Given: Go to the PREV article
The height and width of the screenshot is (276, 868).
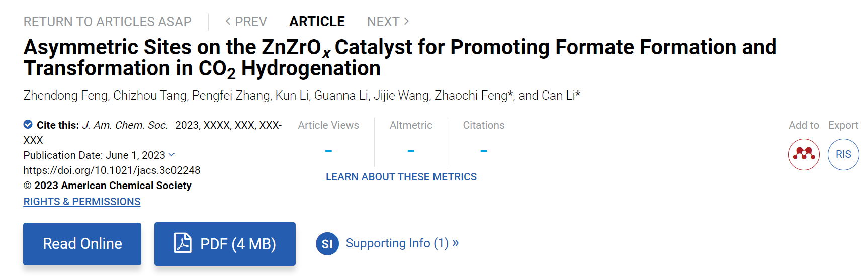Looking at the screenshot, I should (246, 22).
